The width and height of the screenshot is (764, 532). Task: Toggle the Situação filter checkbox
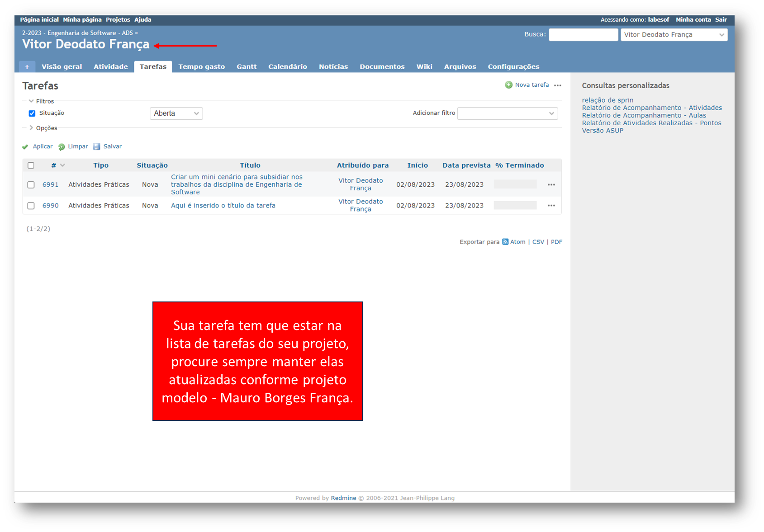click(32, 113)
